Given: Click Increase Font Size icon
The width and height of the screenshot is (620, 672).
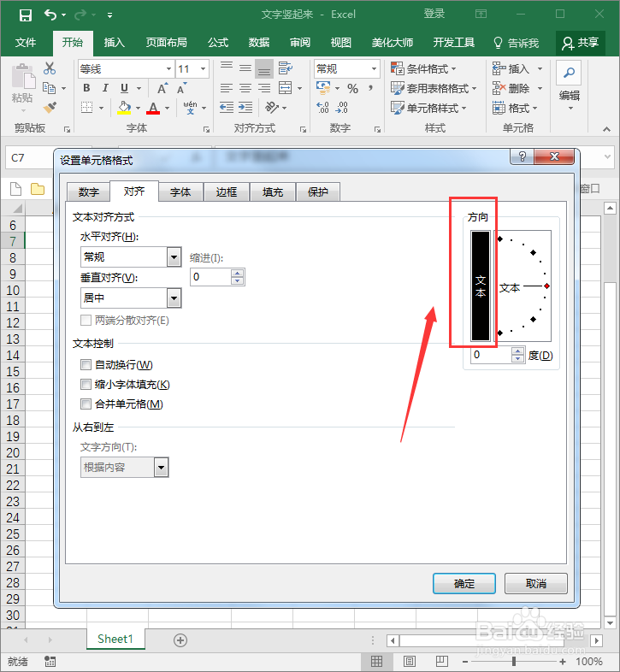Looking at the screenshot, I should 162,89.
